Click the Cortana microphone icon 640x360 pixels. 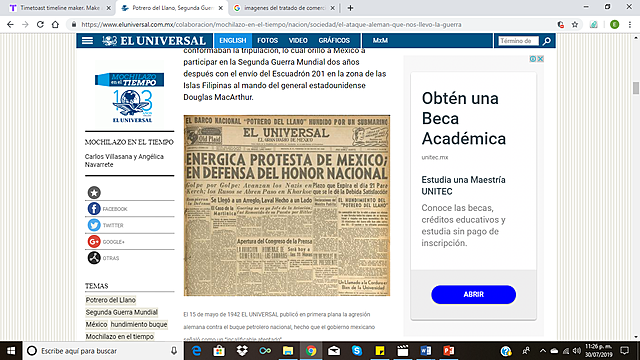[173, 351]
